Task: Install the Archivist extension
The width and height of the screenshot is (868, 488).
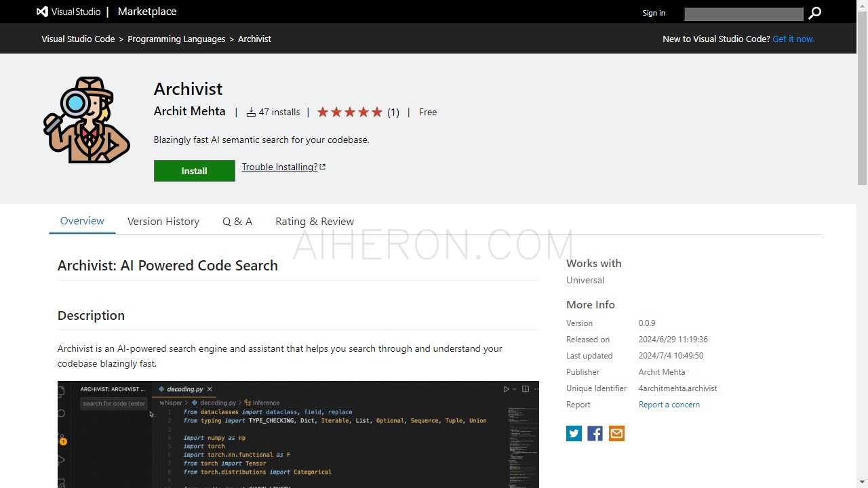Action: pyautogui.click(x=195, y=171)
